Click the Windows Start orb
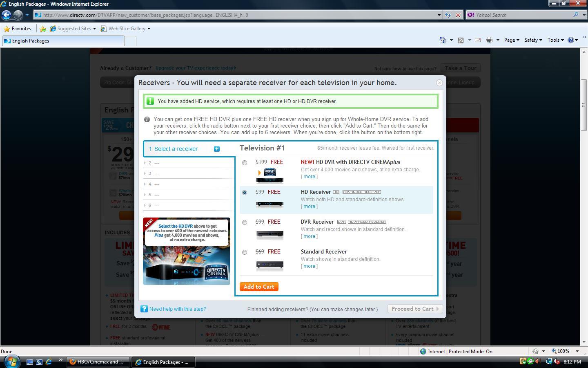The image size is (588, 368). pos(11,361)
